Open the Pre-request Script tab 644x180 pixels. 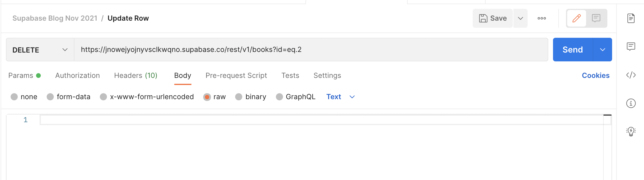click(236, 76)
